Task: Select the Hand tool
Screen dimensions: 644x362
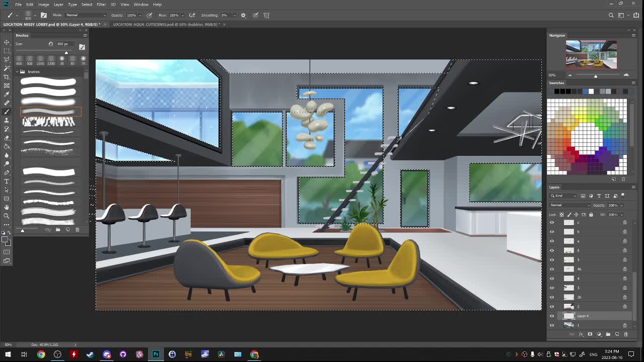Action: [7, 207]
